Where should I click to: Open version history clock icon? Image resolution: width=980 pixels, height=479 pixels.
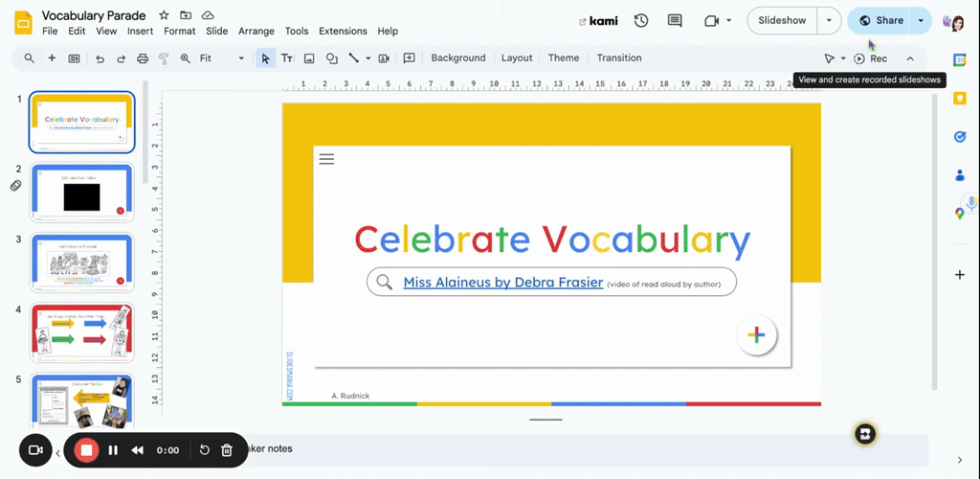(640, 21)
